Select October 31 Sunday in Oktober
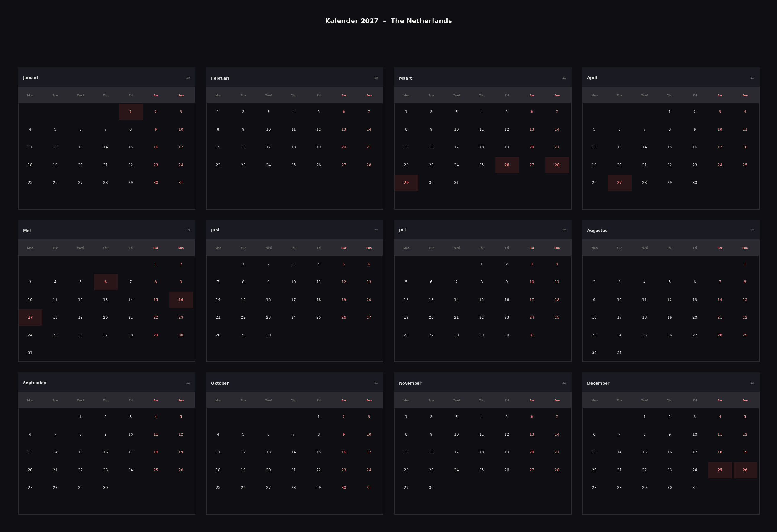Viewport: 777px width, 532px height. [x=369, y=488]
